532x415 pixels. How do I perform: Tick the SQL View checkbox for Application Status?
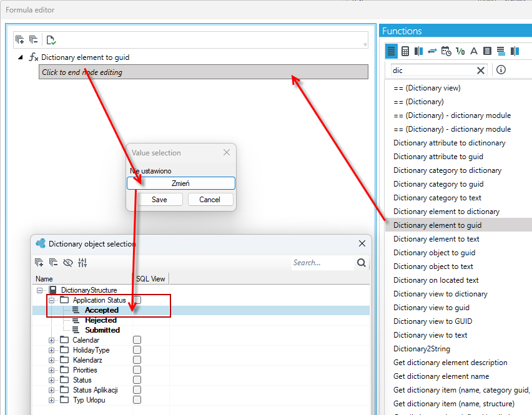tap(137, 300)
